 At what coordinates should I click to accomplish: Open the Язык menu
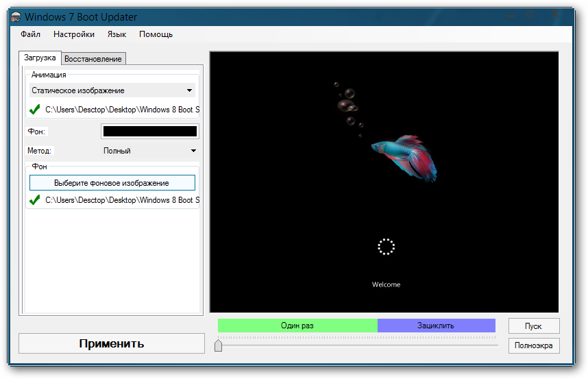[117, 34]
